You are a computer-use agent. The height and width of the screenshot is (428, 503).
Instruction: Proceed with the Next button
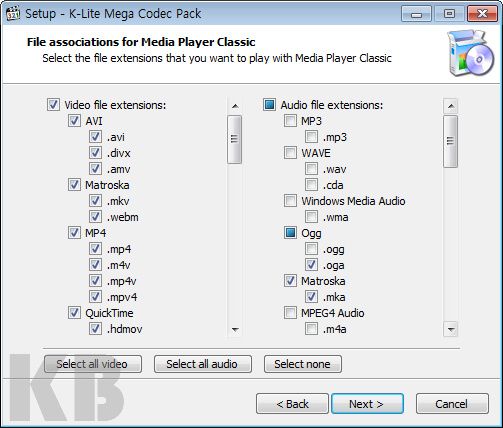[367, 404]
